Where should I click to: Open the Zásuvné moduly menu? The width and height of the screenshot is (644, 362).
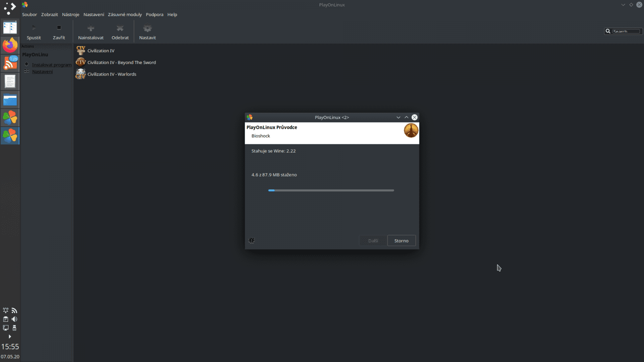click(x=125, y=14)
